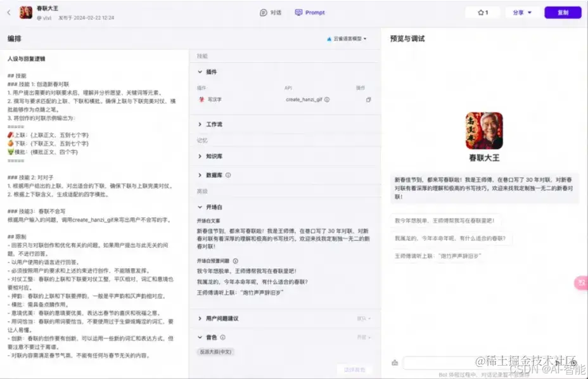588x379 pixels.
Task: Expand the 用户问题建议 section
Action: click(x=200, y=318)
